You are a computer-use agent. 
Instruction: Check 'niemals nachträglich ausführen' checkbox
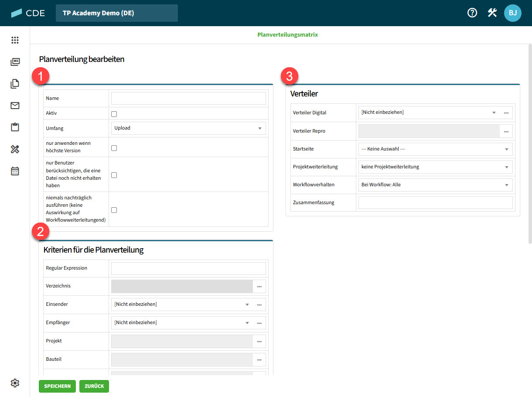pos(114,210)
